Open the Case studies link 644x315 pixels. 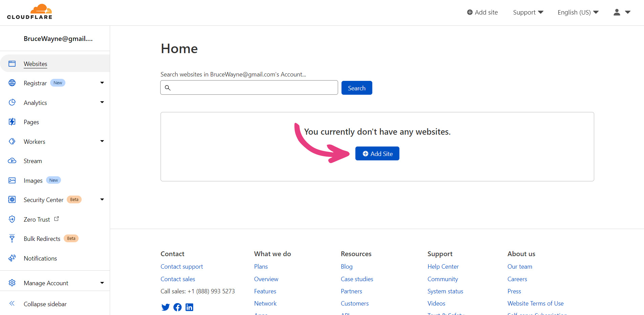click(357, 279)
